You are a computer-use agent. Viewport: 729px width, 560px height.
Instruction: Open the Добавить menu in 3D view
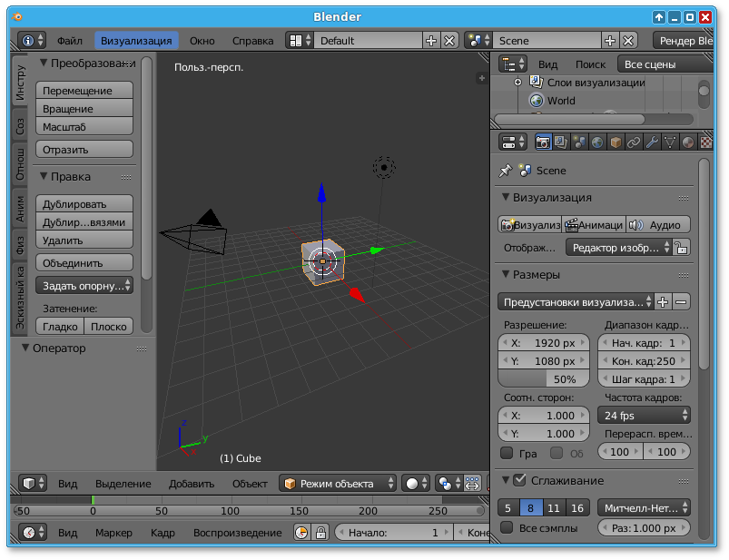[x=191, y=484]
